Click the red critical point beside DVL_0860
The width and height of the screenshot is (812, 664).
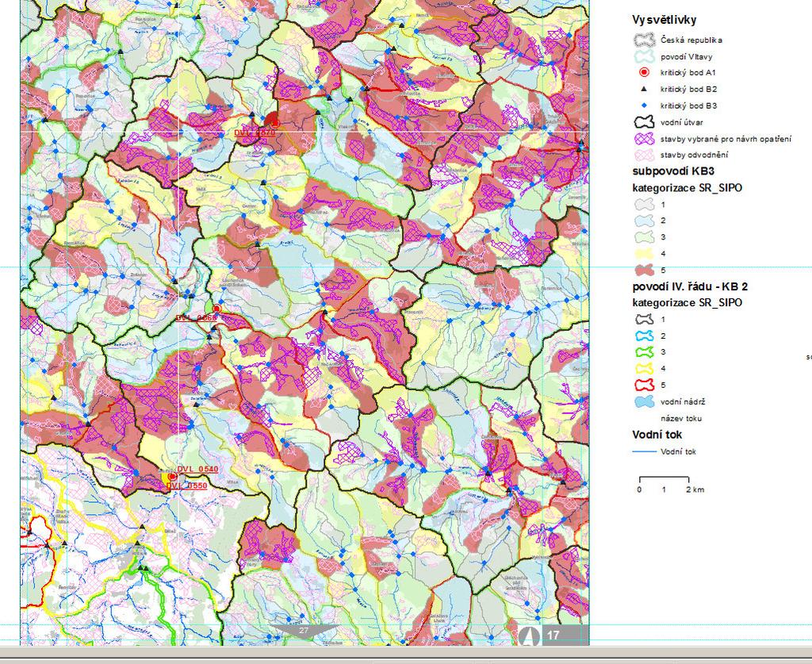coord(217,309)
